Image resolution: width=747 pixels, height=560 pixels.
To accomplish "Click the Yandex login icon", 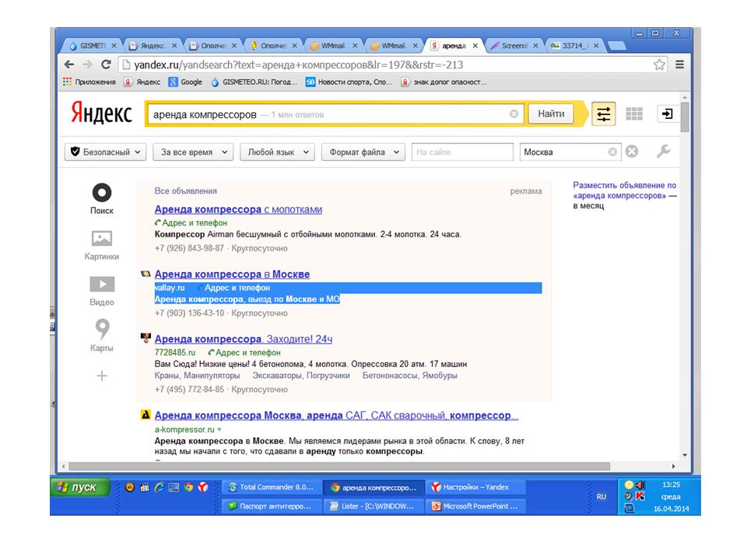I will (x=667, y=114).
